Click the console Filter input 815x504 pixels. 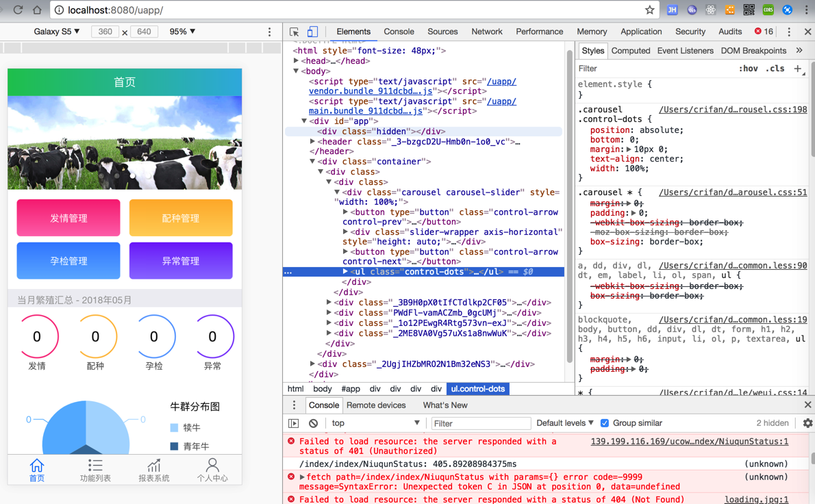coord(481,423)
